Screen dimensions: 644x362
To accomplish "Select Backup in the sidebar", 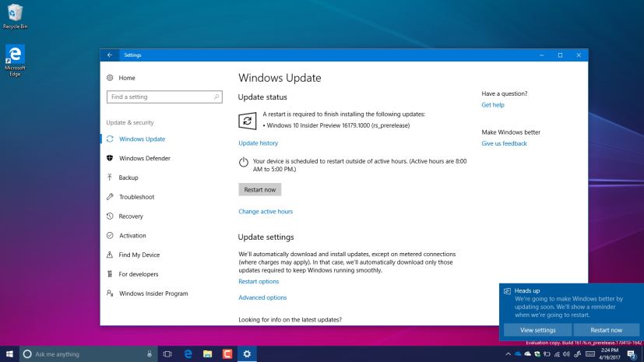I will click(x=128, y=177).
